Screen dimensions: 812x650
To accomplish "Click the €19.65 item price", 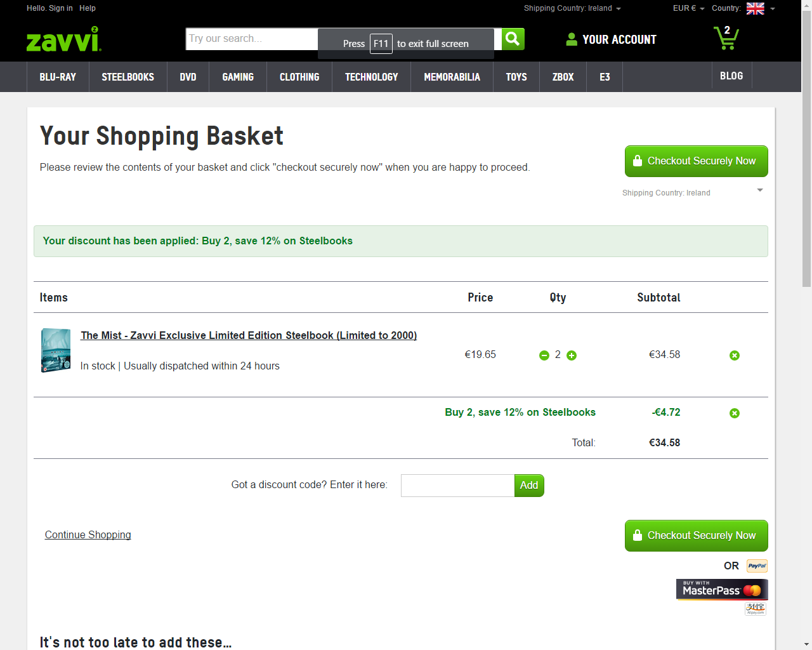I will (480, 354).
